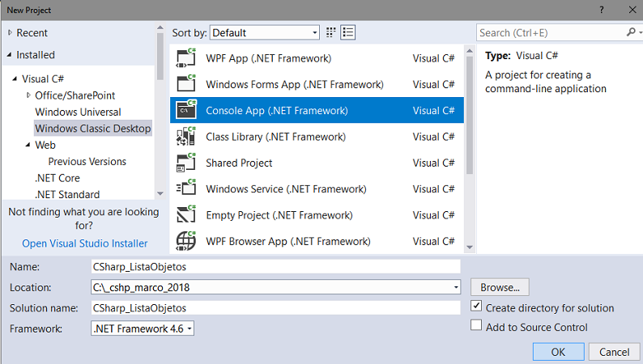Open the Framework version dropdown
Screen dimensions: 643x364
[143, 328]
